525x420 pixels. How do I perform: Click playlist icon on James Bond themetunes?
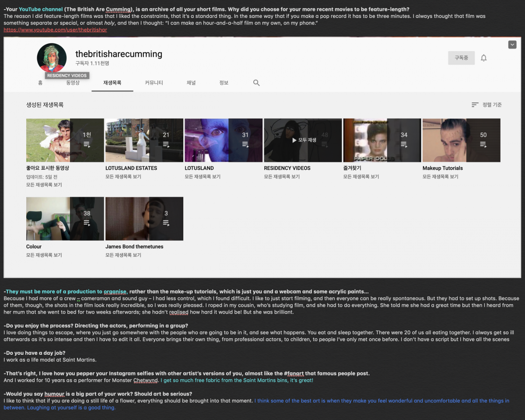click(x=166, y=223)
